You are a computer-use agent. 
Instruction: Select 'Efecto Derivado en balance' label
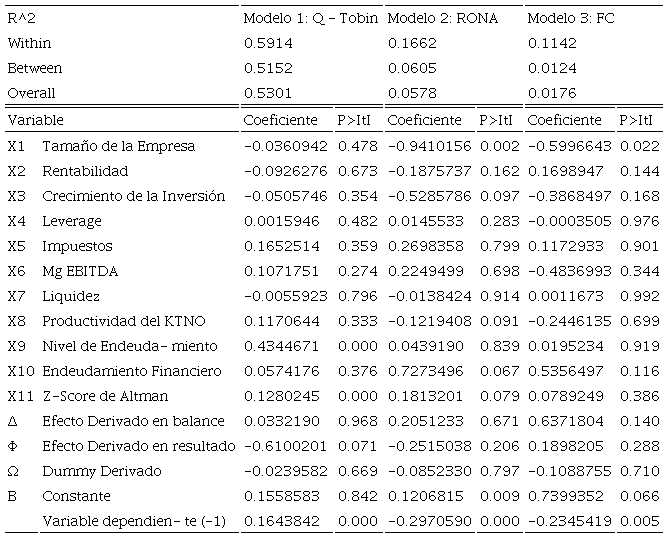click(133, 421)
